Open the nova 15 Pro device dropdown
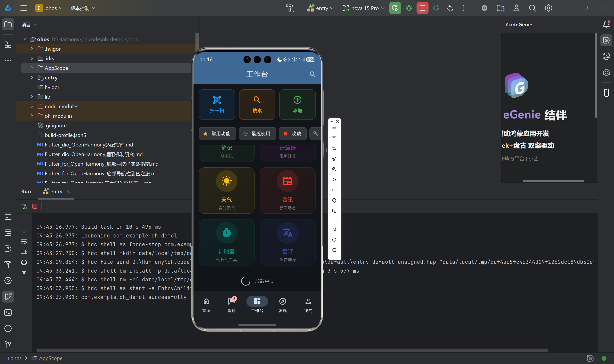The width and height of the screenshot is (614, 364). coord(364,8)
